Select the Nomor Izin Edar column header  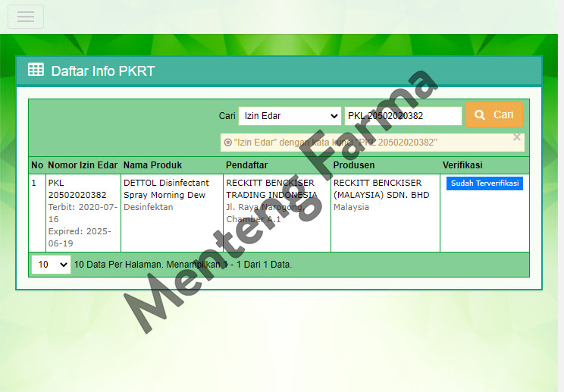[x=83, y=165]
